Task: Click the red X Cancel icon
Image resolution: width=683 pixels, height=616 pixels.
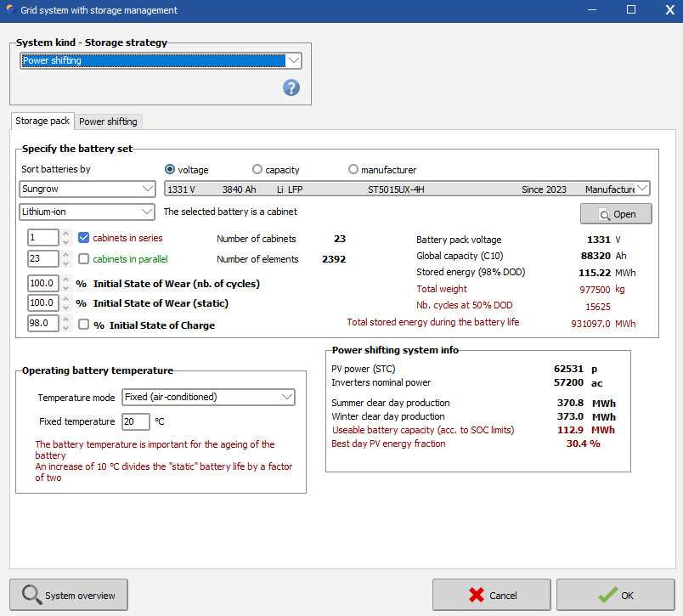Action: click(477, 596)
